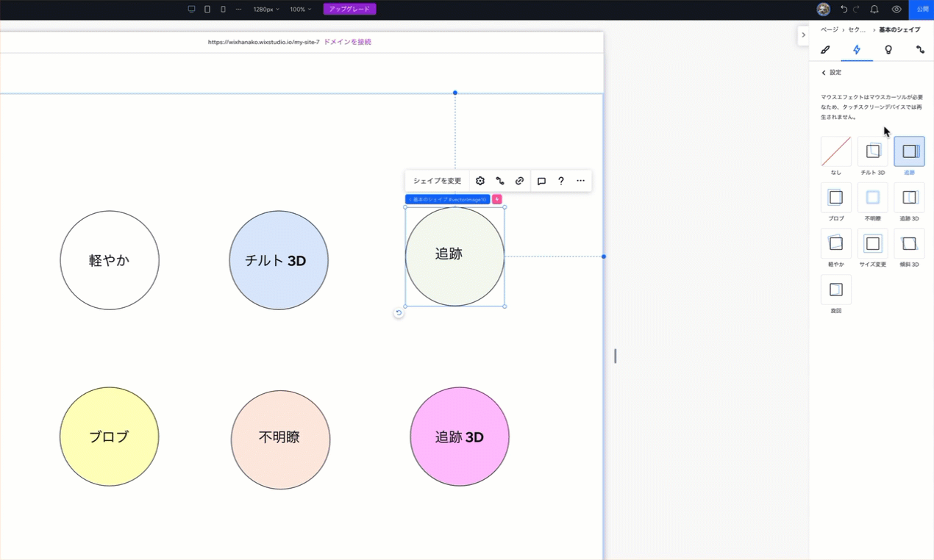934x560 pixels.
Task: Open the 100% zoom level dropdown
Action: pyautogui.click(x=300, y=10)
